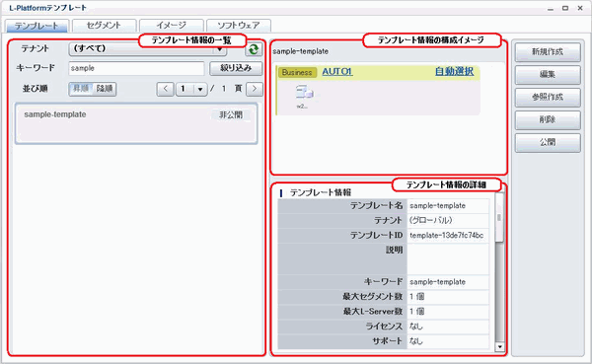Click the キーワード input field containing sample
Screen dimensions: 592x364
[x=136, y=68]
